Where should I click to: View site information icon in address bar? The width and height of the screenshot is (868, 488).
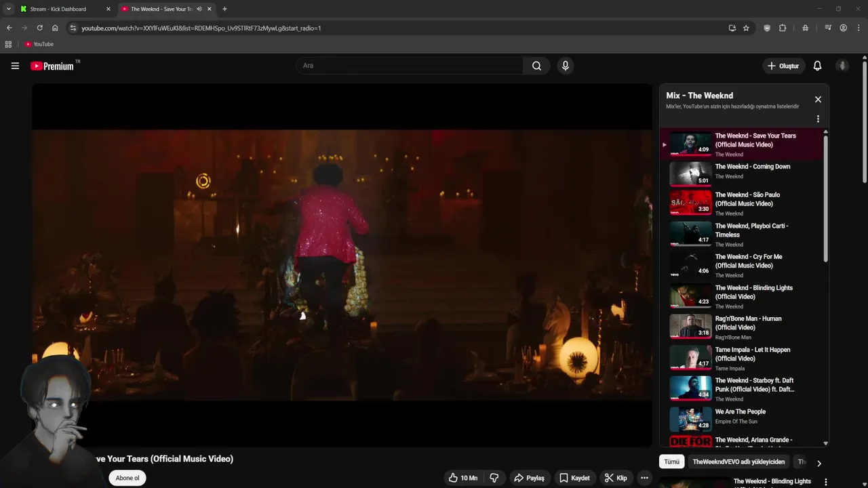point(73,28)
